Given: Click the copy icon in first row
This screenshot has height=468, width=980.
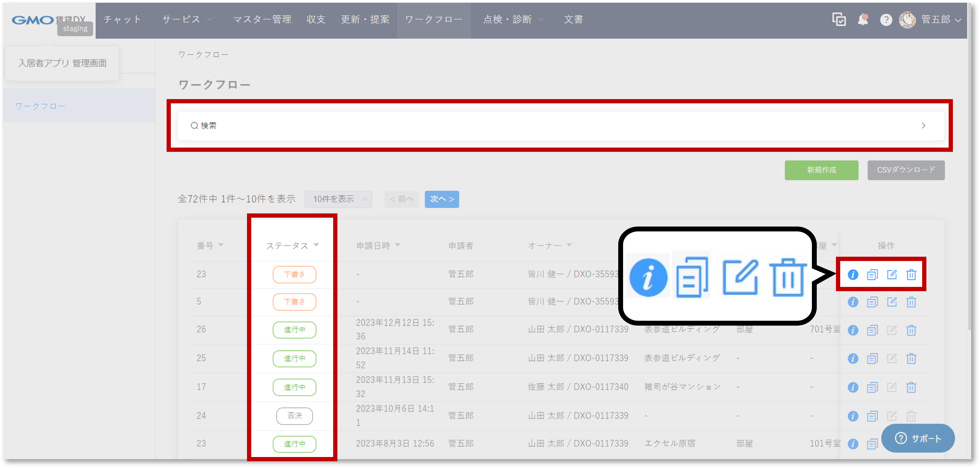Looking at the screenshot, I should pyautogui.click(x=872, y=274).
